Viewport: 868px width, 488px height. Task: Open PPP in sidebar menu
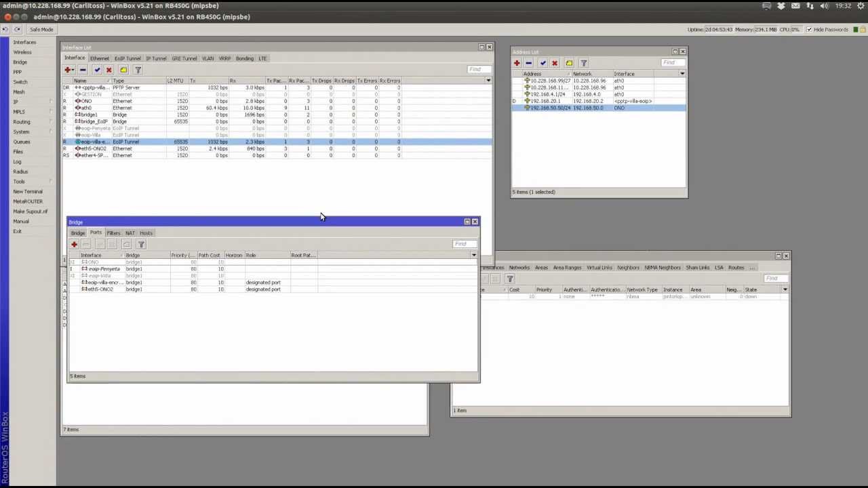17,72
